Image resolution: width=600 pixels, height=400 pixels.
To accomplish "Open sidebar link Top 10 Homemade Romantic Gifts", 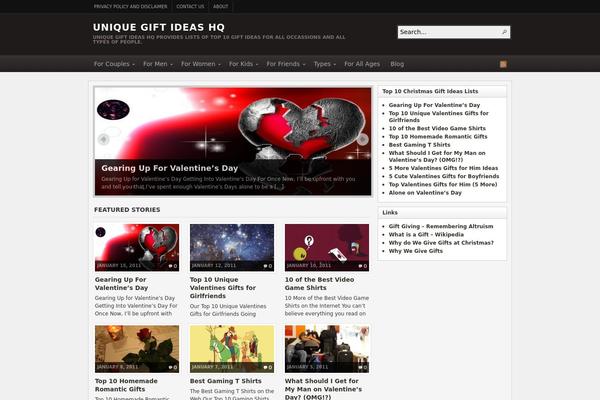I will point(438,137).
